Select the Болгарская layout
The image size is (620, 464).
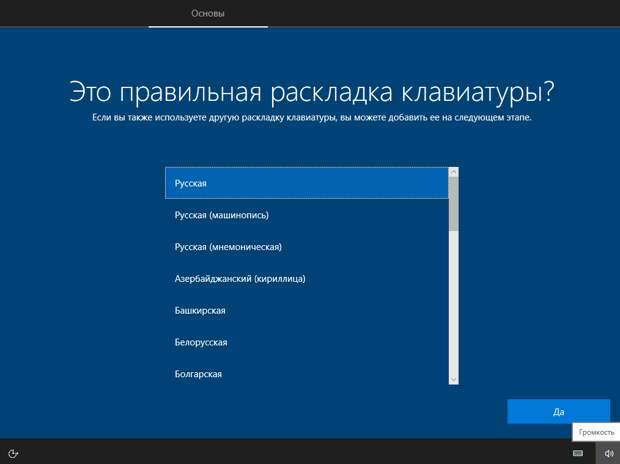click(307, 374)
